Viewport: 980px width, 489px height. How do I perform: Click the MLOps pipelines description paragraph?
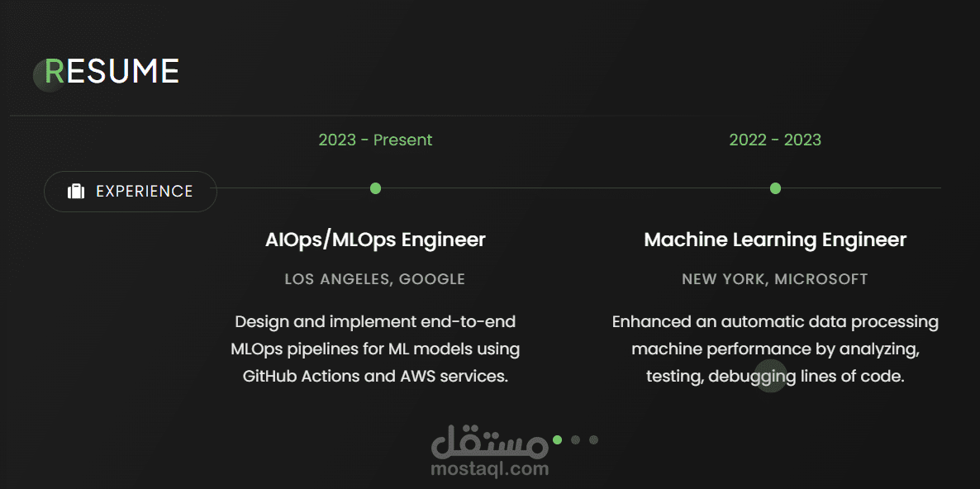375,349
